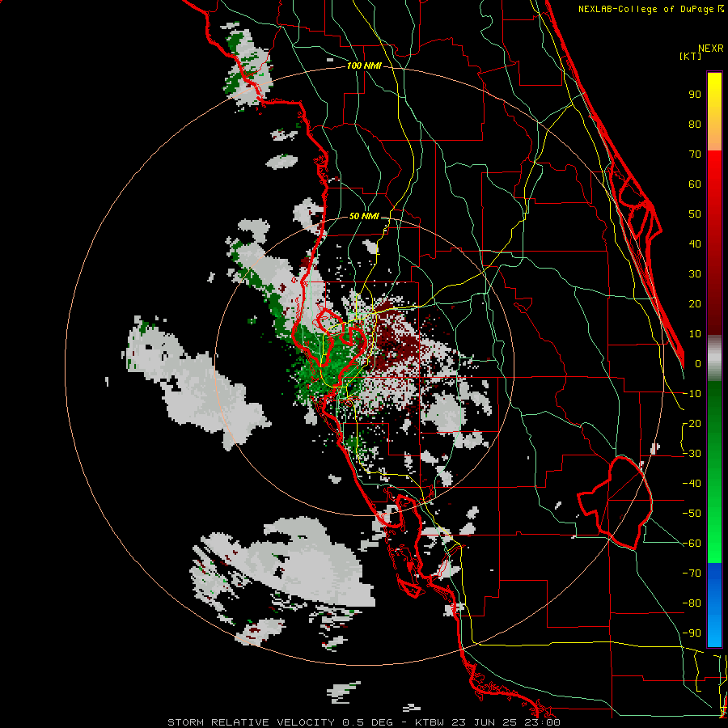Viewport: 728px width, 728px height.
Task: Click the "30" value on velocity scale
Action: (695, 274)
